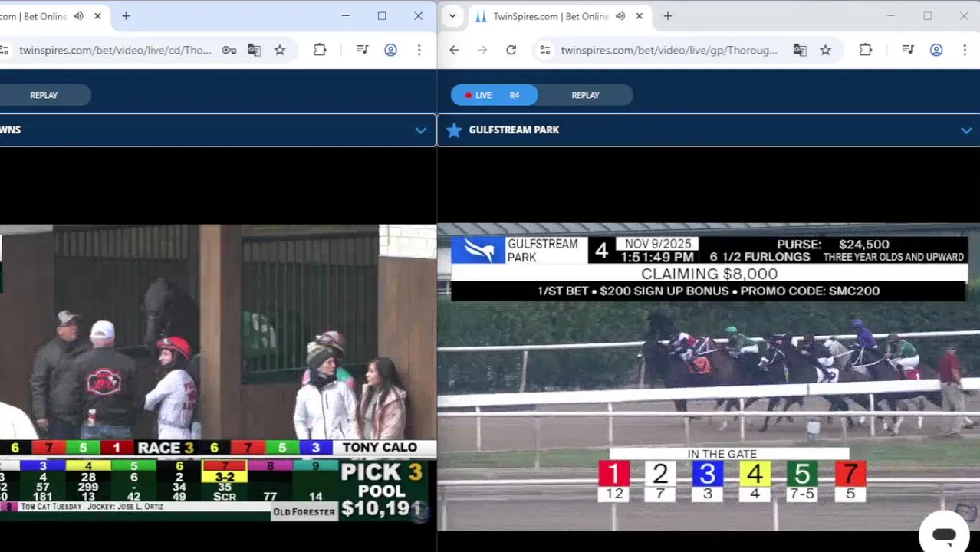Reload the page in right window
Screen dimensions: 980x552
tap(511, 50)
